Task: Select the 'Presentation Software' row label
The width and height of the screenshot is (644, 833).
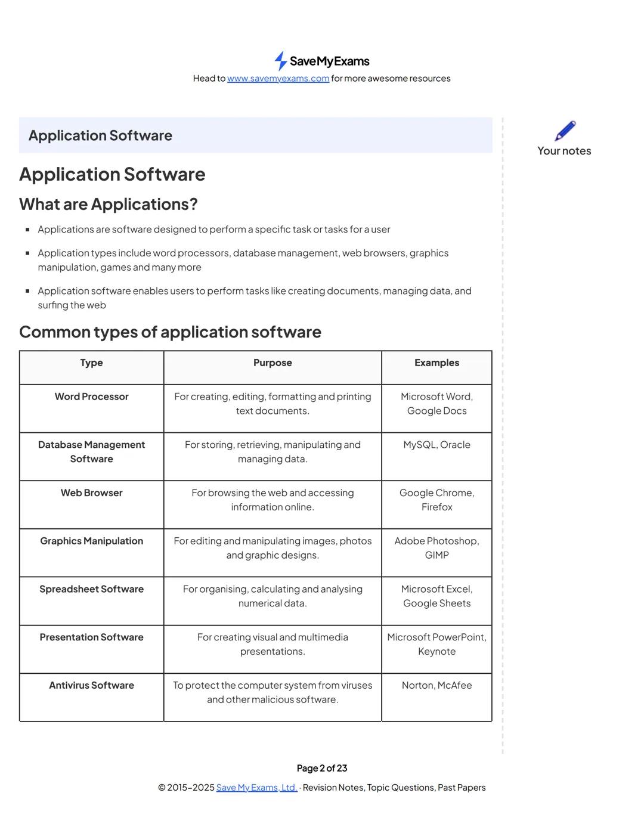Action: [91, 637]
